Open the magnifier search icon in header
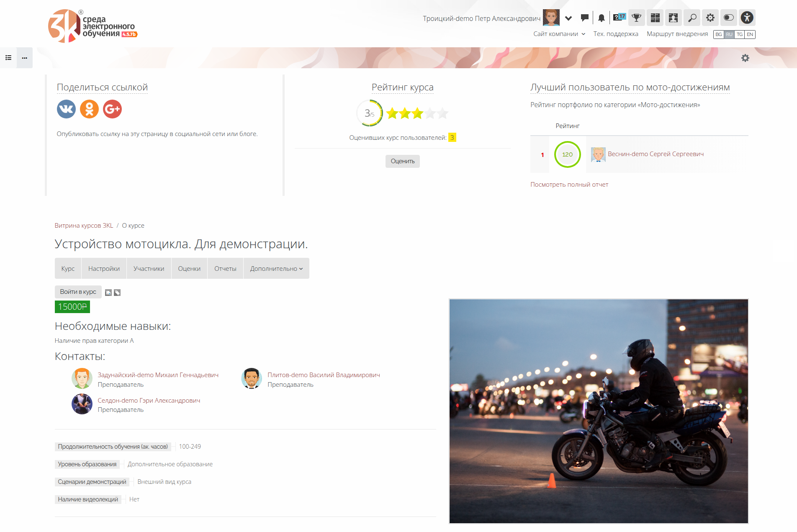Screen dimensions: 797x532 click(x=692, y=18)
